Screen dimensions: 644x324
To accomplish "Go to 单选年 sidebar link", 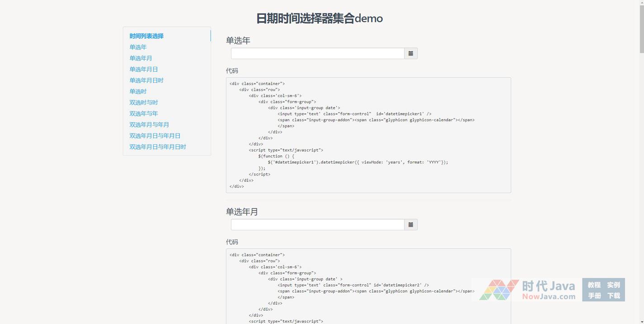I will coord(138,47).
